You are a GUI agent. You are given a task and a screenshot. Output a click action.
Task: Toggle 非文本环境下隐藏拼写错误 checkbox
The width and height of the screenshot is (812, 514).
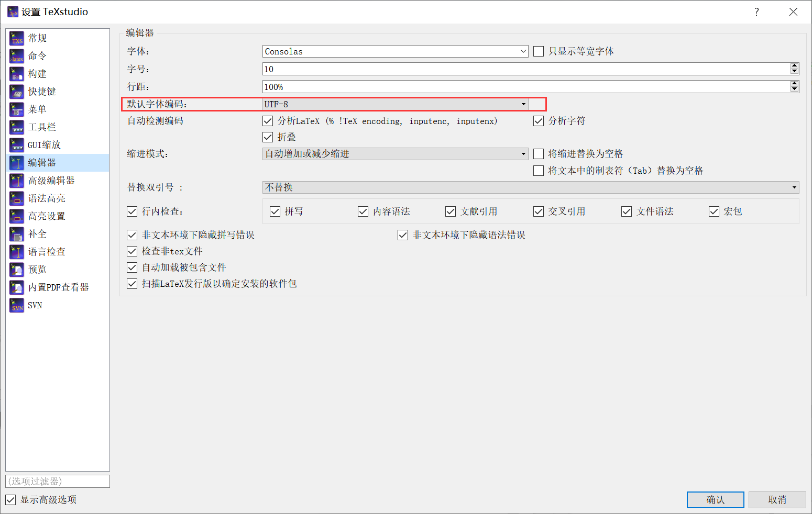132,235
